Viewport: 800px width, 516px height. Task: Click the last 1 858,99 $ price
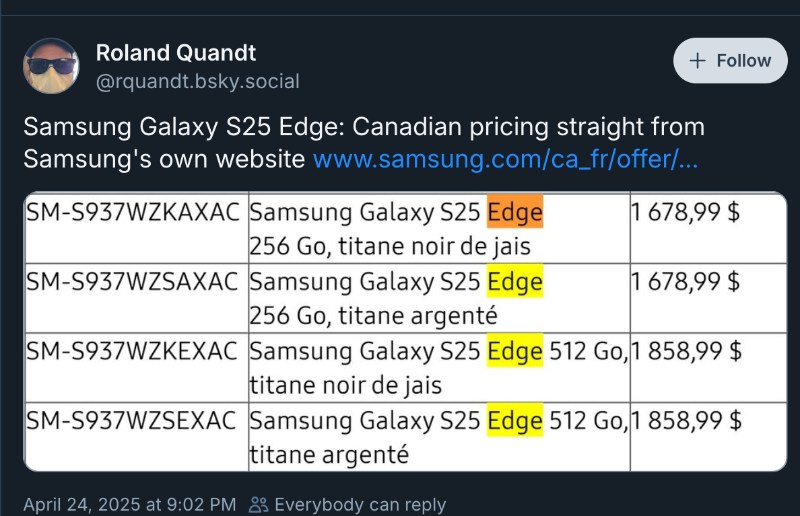pyautogui.click(x=685, y=421)
